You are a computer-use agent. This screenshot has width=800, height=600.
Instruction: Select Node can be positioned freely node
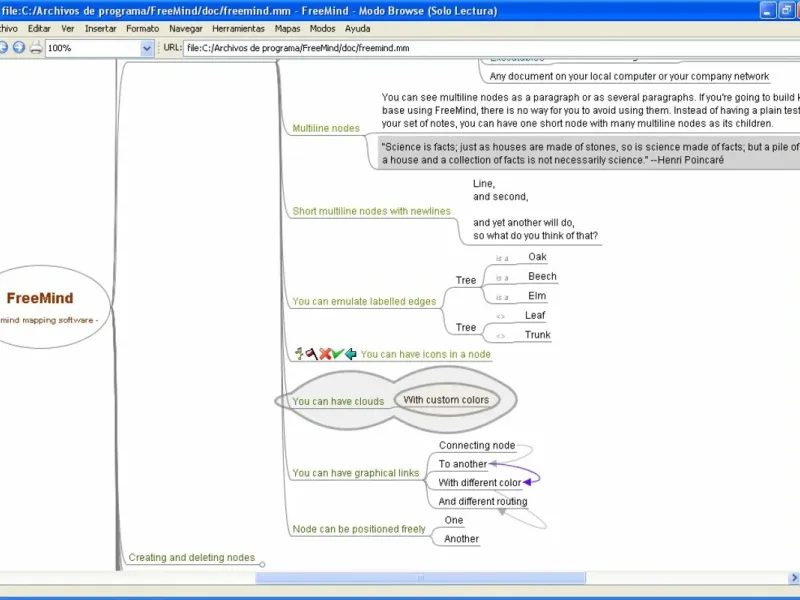coord(359,529)
